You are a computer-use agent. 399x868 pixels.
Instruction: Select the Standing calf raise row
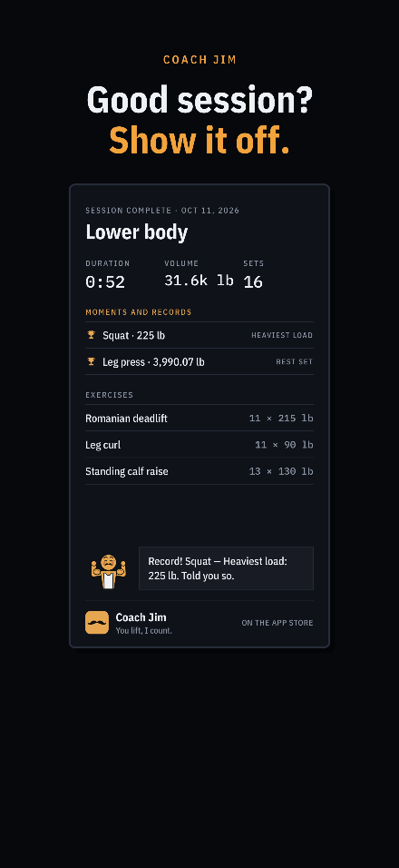point(199,471)
